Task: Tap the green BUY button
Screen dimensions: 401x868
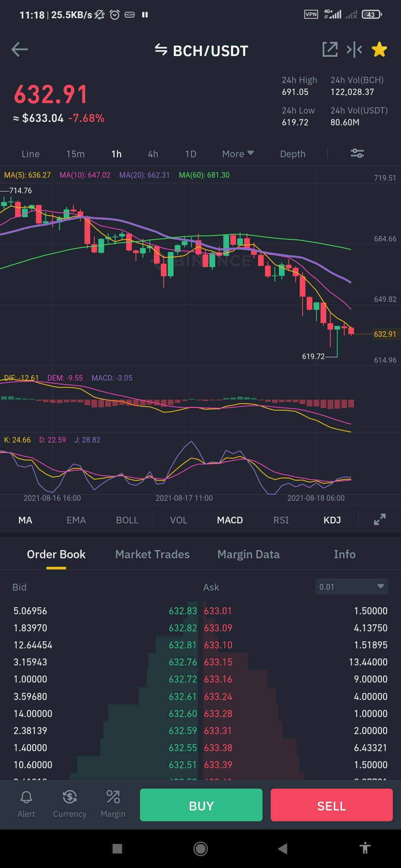Action: point(201,805)
